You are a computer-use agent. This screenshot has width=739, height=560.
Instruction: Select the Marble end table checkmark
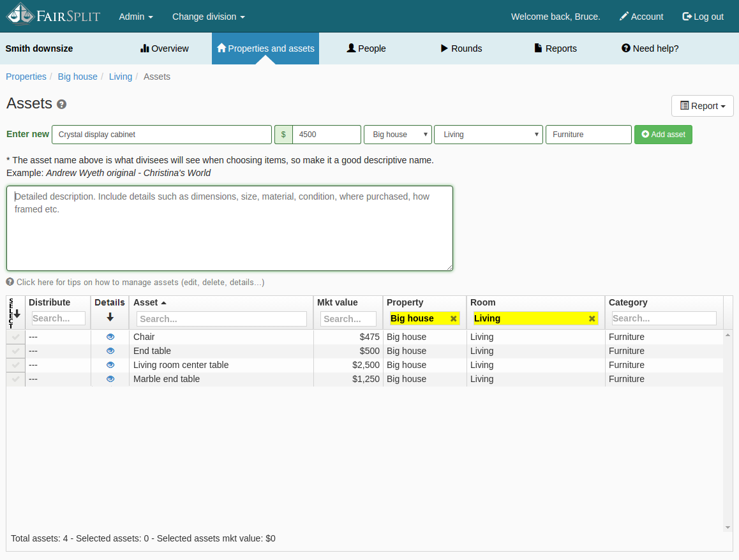[15, 379]
